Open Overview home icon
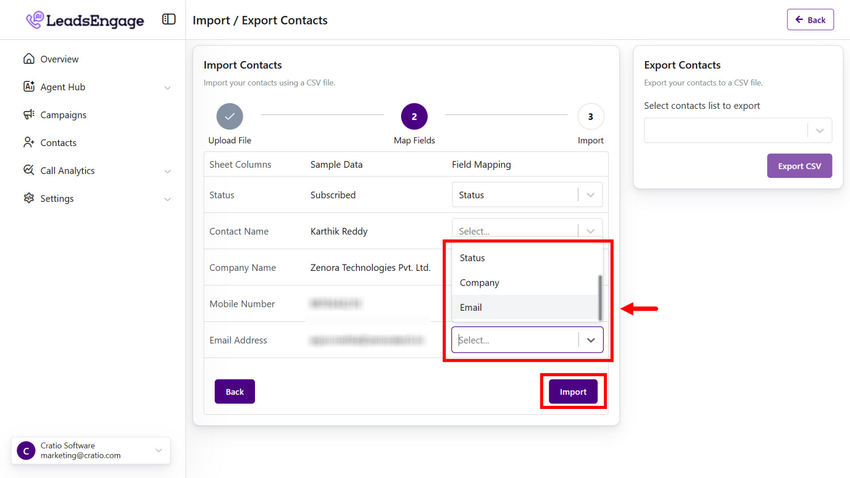This screenshot has width=850, height=478. tap(29, 59)
